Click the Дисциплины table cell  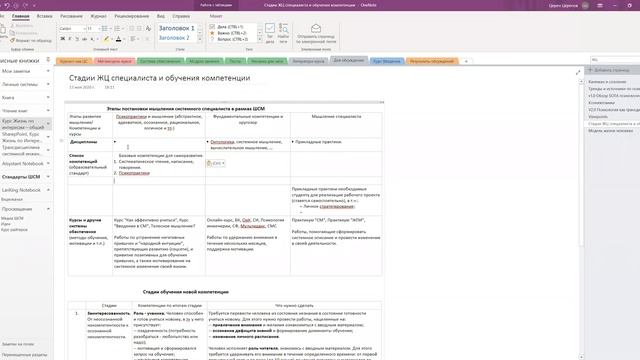[90, 145]
